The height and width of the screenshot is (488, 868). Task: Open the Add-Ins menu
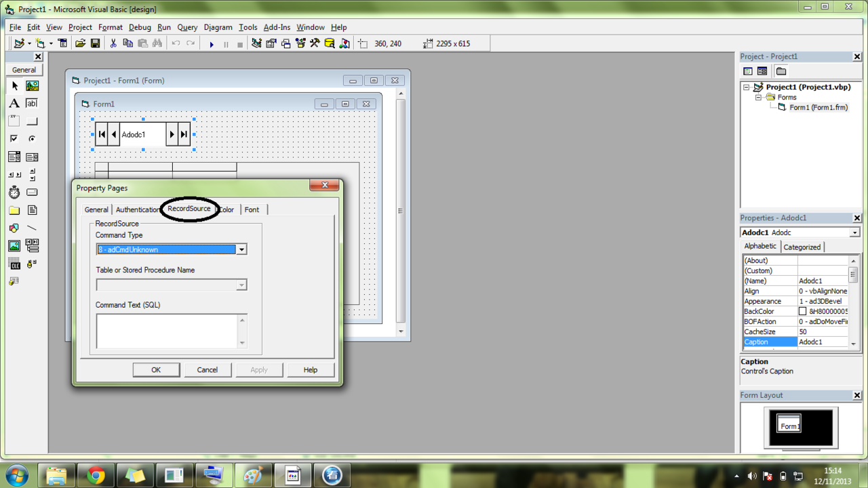point(277,27)
